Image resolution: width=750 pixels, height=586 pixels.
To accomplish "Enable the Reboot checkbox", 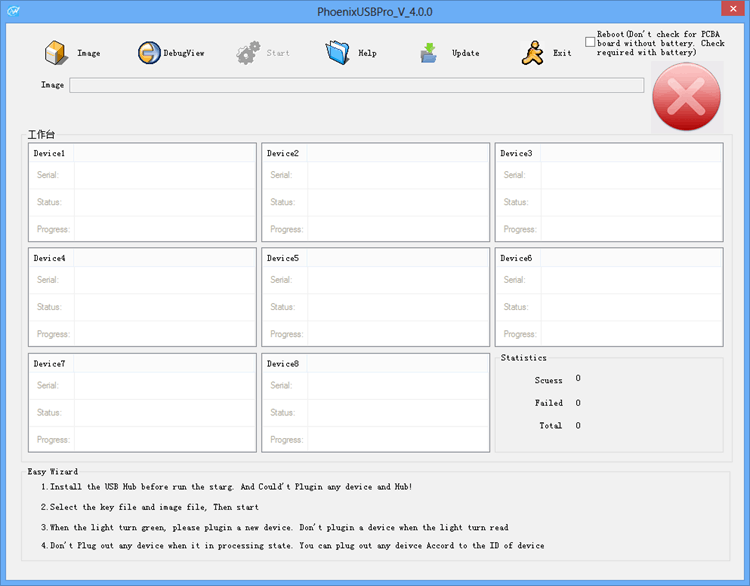I will click(x=590, y=42).
